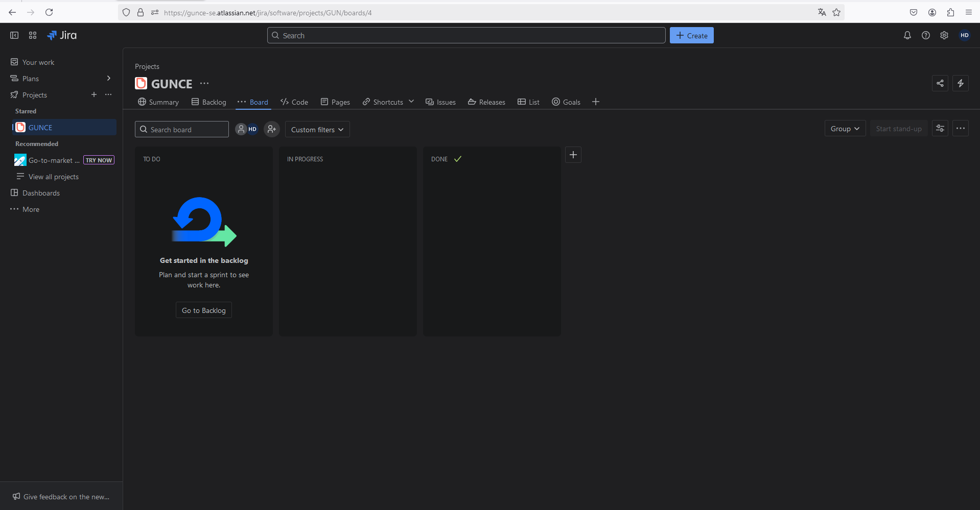Expand the Plans section chevron

pos(108,78)
